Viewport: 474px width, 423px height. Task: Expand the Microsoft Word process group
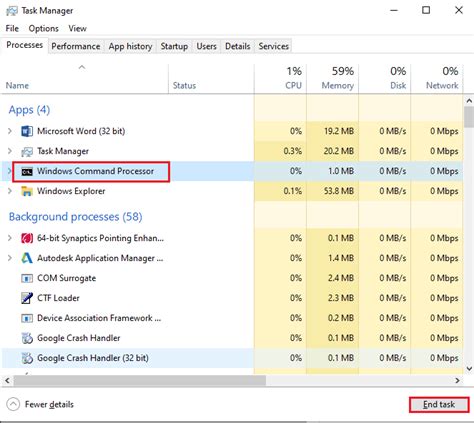tap(10, 131)
